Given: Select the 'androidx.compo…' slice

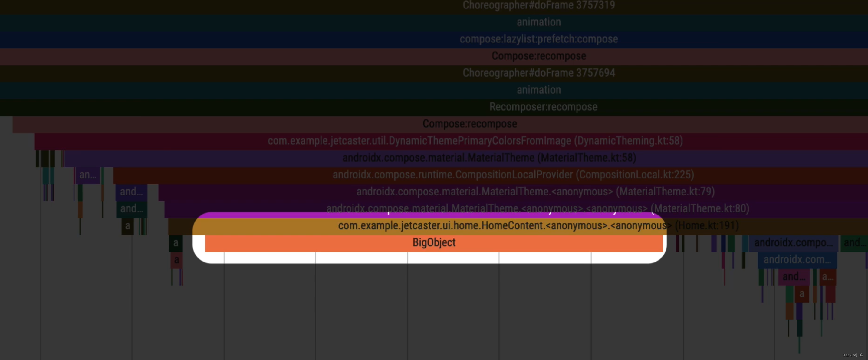Looking at the screenshot, I should [793, 243].
